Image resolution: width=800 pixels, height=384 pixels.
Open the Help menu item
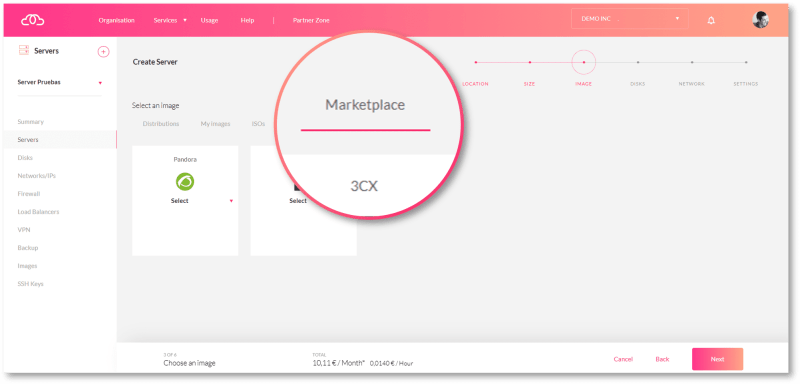click(247, 20)
